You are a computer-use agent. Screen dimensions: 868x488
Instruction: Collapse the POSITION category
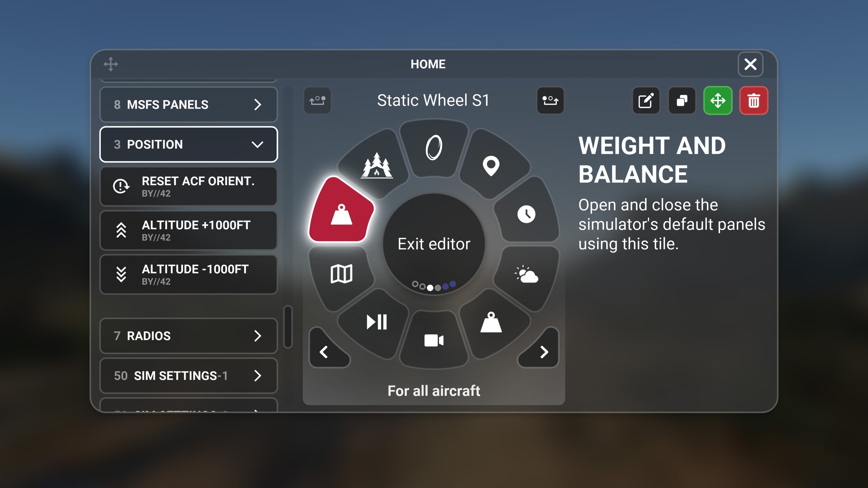[189, 144]
